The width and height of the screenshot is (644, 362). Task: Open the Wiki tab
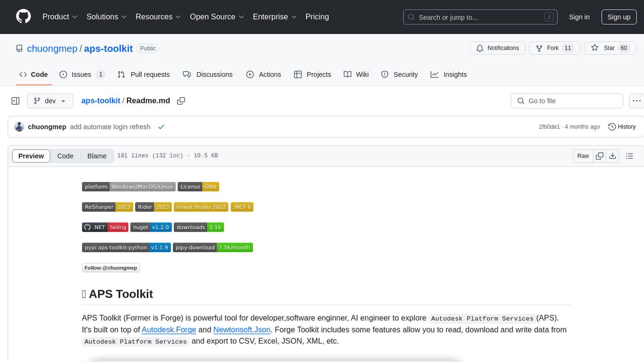pyautogui.click(x=356, y=74)
